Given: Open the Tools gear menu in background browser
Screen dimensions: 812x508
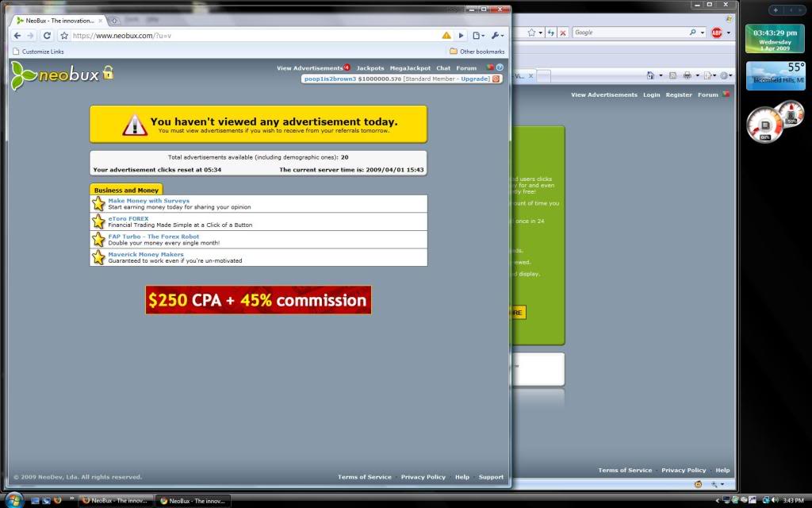Looking at the screenshot, I should (x=726, y=75).
